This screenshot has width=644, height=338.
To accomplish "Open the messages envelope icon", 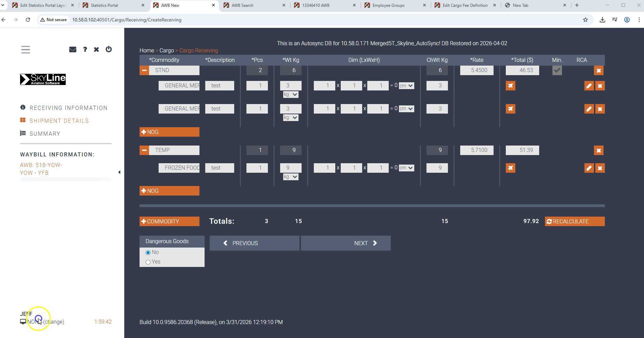I will pyautogui.click(x=73, y=49).
